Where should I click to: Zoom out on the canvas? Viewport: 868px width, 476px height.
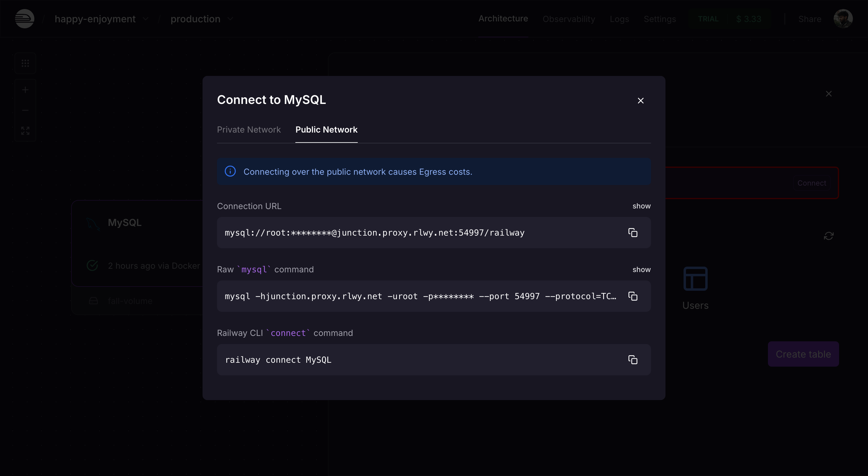[25, 110]
